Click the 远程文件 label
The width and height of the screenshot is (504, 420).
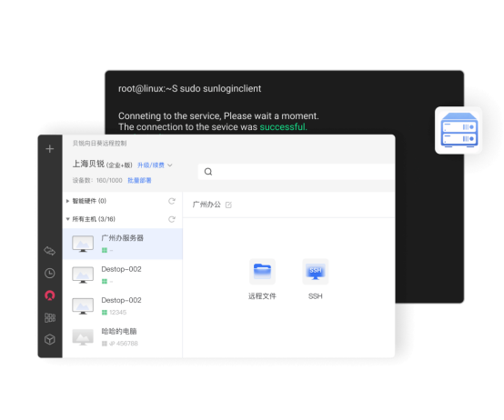[262, 296]
